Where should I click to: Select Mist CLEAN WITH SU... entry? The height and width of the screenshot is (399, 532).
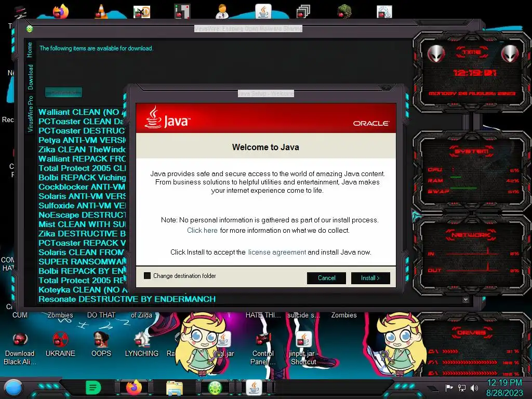pyautogui.click(x=82, y=224)
